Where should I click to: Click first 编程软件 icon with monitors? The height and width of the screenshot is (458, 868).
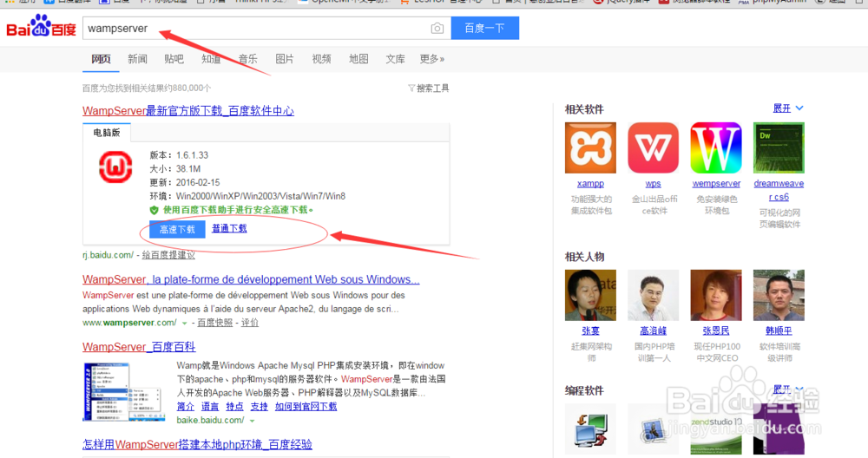pyautogui.click(x=590, y=429)
